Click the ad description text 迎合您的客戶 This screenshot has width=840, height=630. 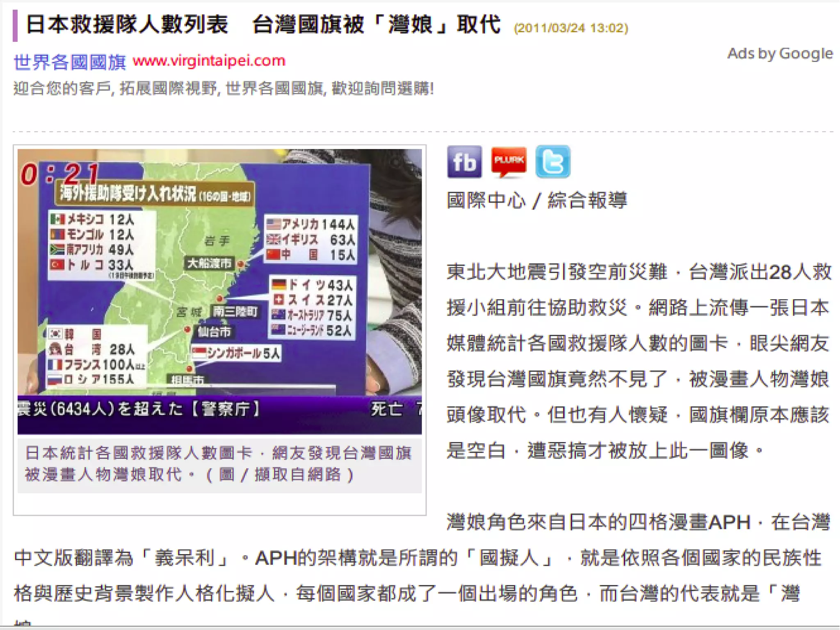pos(224,88)
